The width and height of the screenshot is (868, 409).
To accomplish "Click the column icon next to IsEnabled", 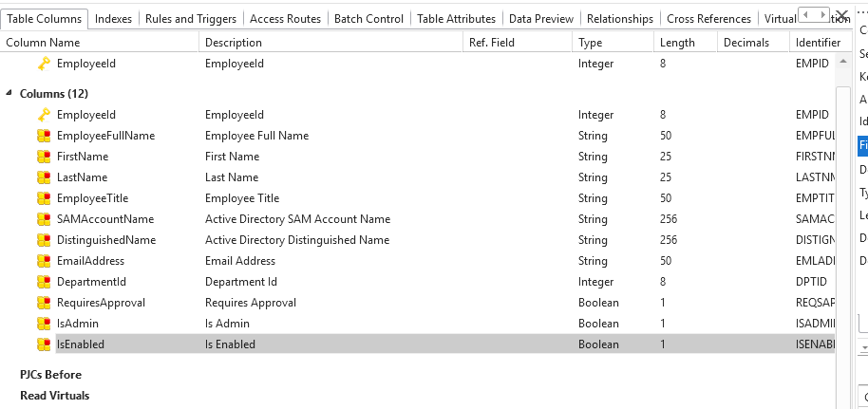I will (x=44, y=344).
